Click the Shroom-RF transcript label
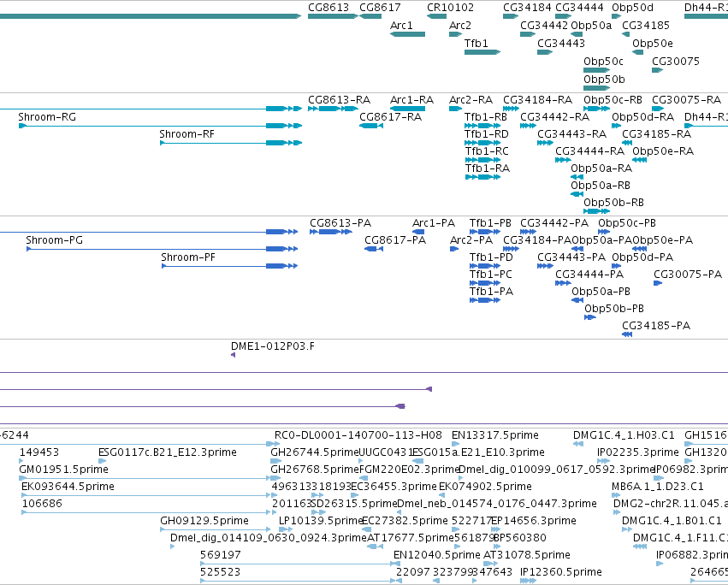The width and height of the screenshot is (728, 585). 187,134
